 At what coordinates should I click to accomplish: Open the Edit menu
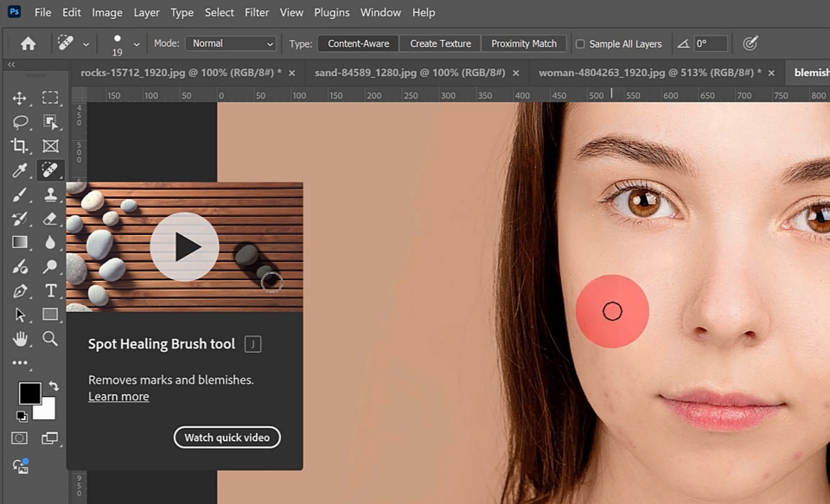72,12
